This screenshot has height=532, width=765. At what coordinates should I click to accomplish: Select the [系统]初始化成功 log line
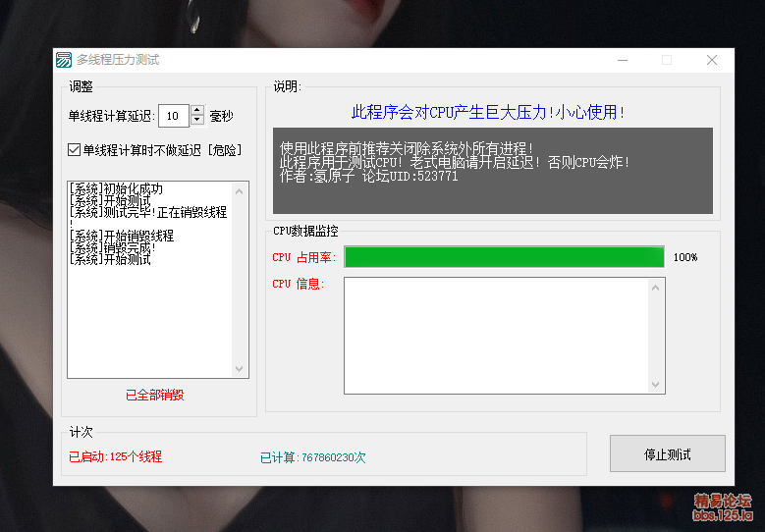[116, 188]
